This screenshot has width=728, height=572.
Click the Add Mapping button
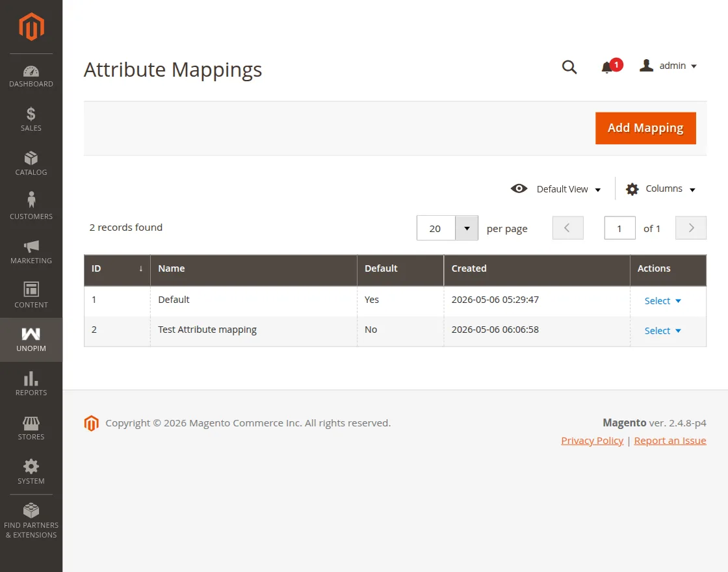point(645,128)
